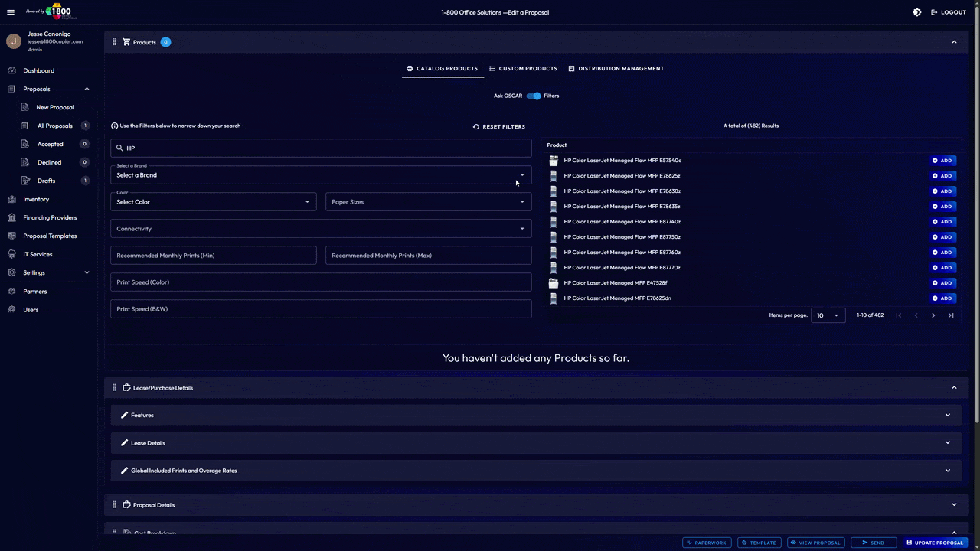Click Recommended Monthly Prints (Min) field
980x551 pixels.
214,255
